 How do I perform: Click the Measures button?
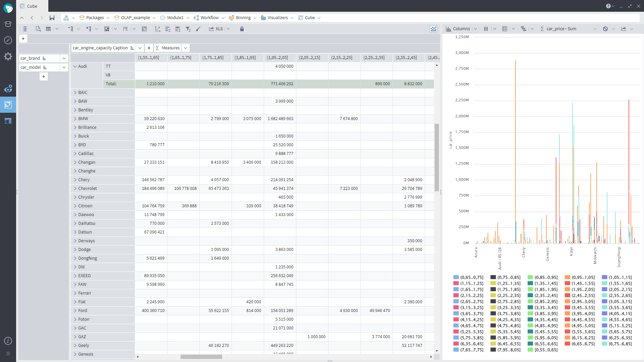167,48
